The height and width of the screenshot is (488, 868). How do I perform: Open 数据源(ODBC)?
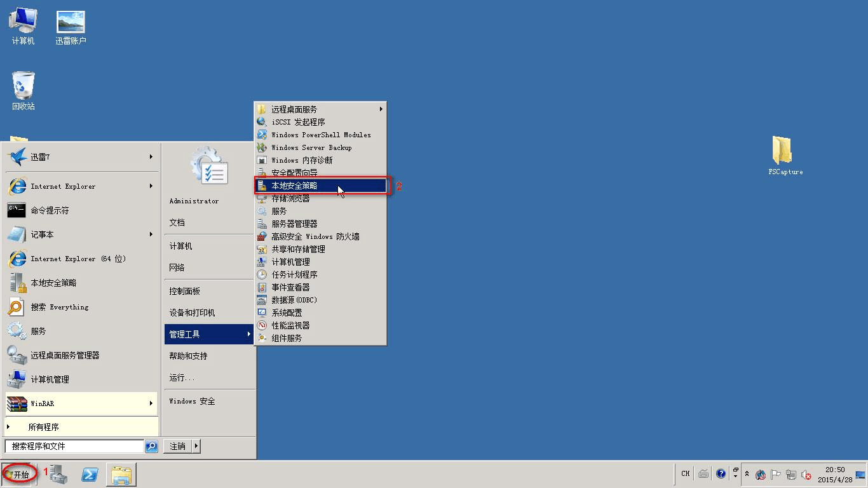point(320,300)
